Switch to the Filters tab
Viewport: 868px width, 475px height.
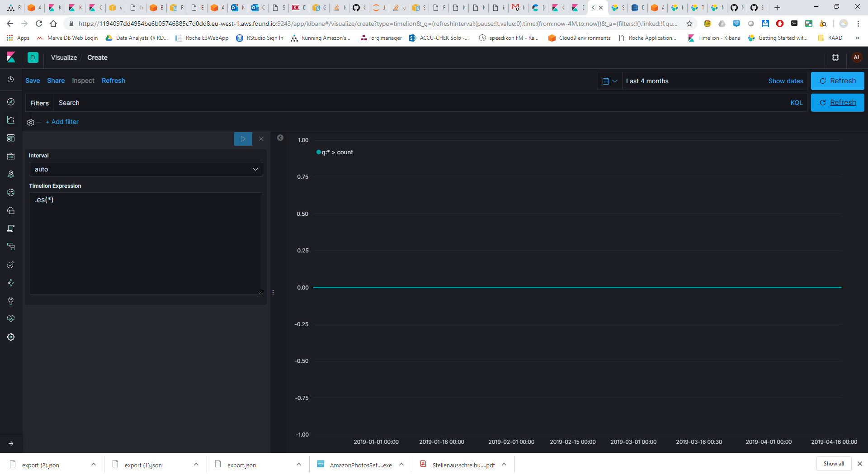pos(39,103)
